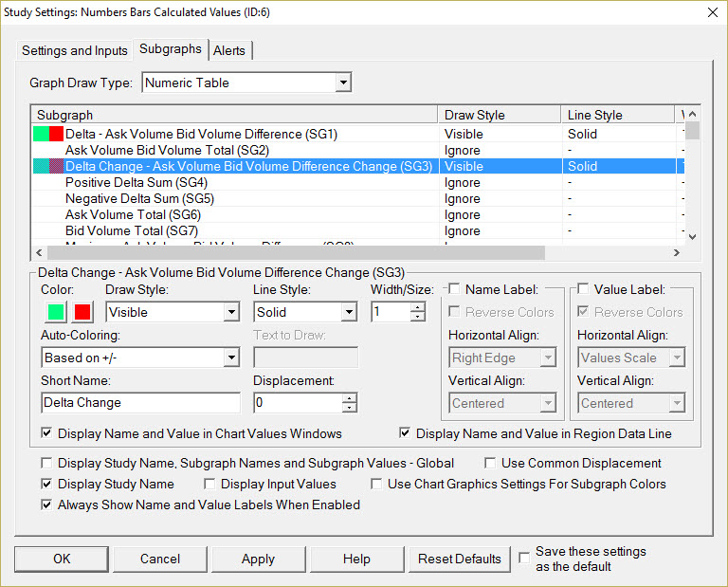Increase the Width/Size value
The height and width of the screenshot is (587, 728).
click(418, 307)
